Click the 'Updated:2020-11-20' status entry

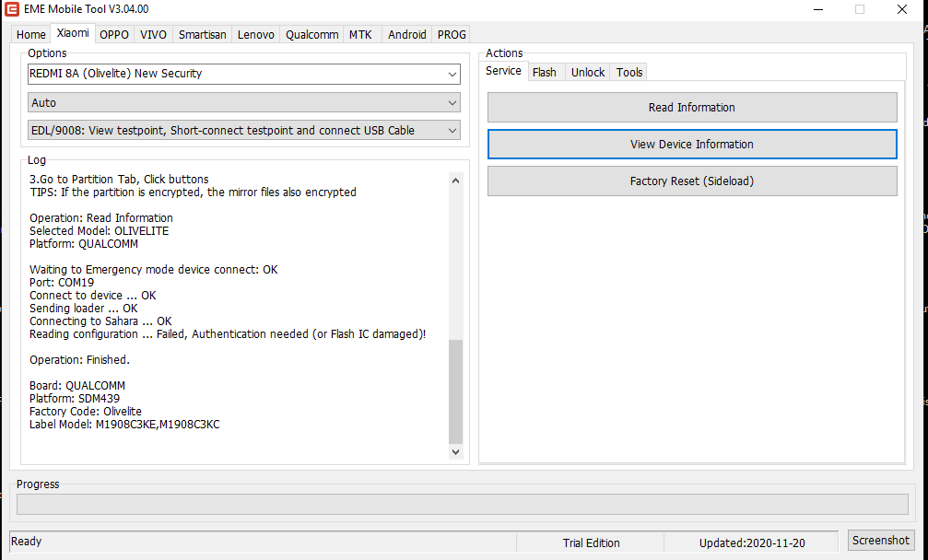[x=752, y=542]
